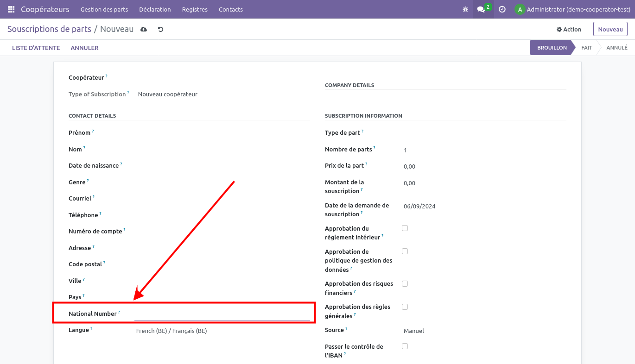This screenshot has height=364, width=635.
Task: Check Approbation de politique de gestion des données
Action: [405, 251]
